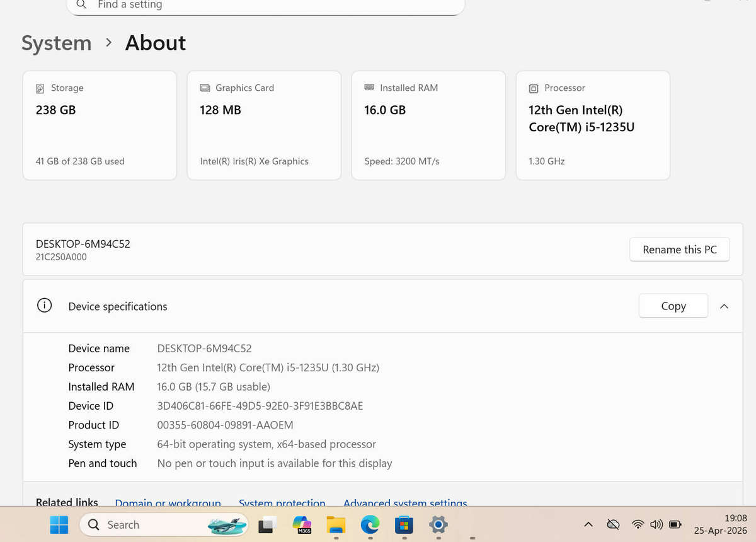Click the battery status tray icon
The image size is (756, 542).
click(675, 524)
